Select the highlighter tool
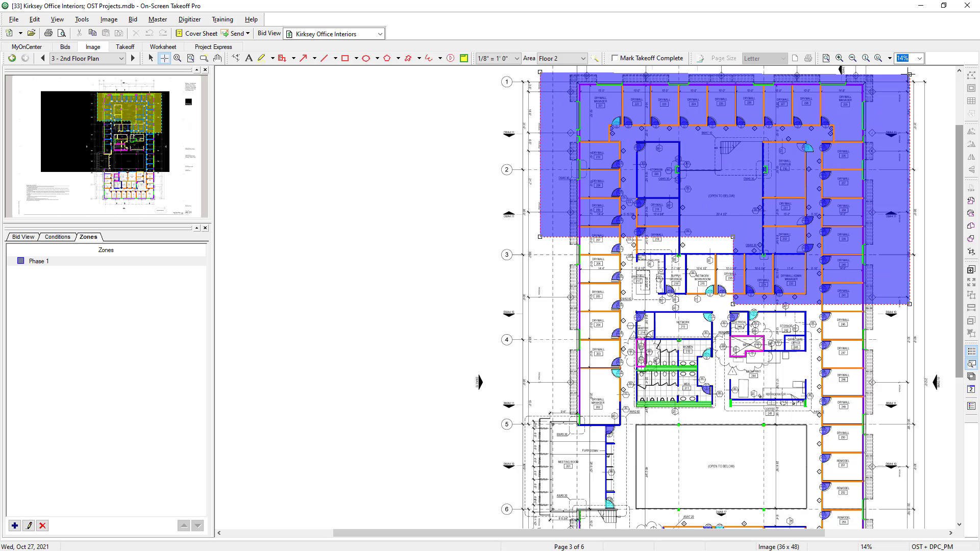 point(261,58)
